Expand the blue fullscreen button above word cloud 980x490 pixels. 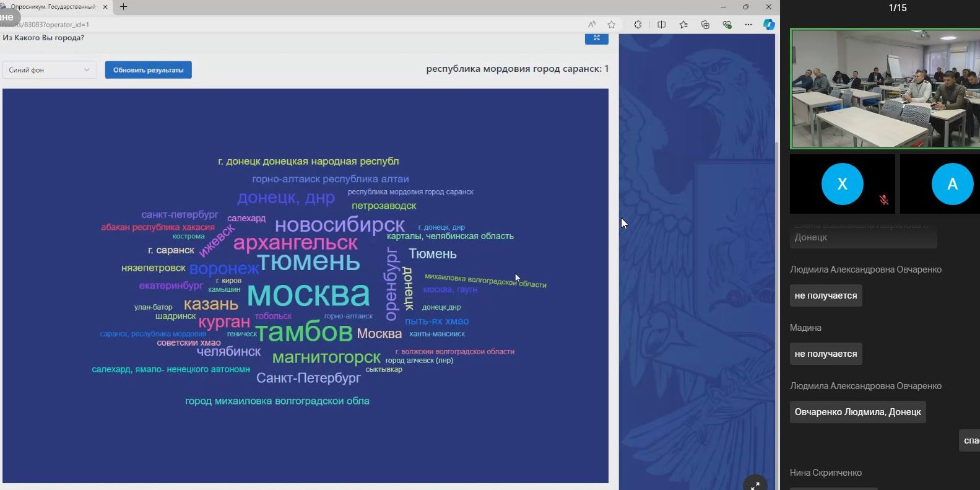596,38
